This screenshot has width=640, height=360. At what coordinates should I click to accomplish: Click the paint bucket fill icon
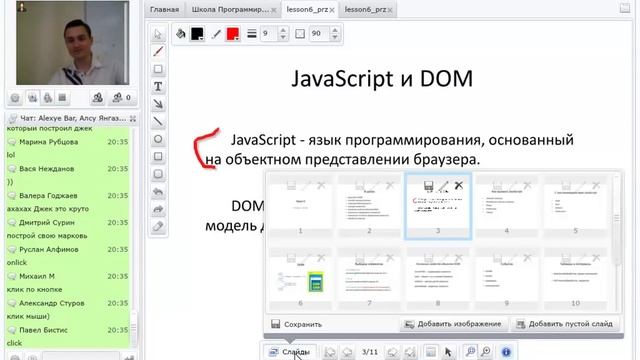click(180, 33)
